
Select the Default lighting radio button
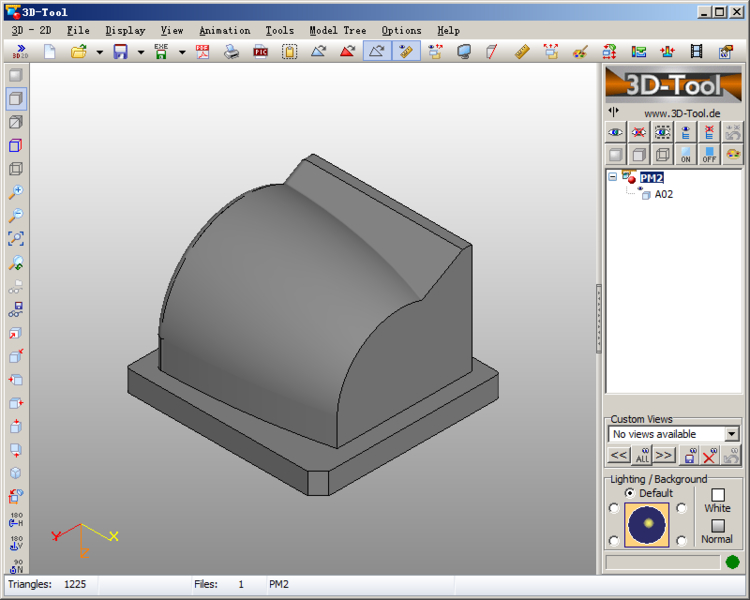coord(629,493)
